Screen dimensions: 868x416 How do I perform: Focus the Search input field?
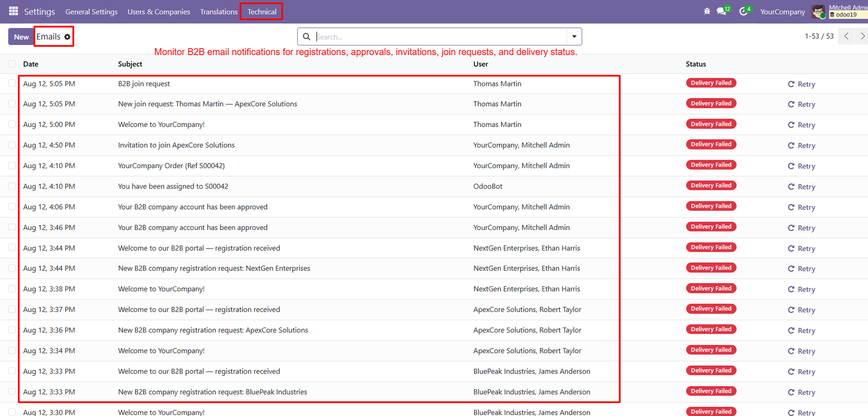click(441, 36)
